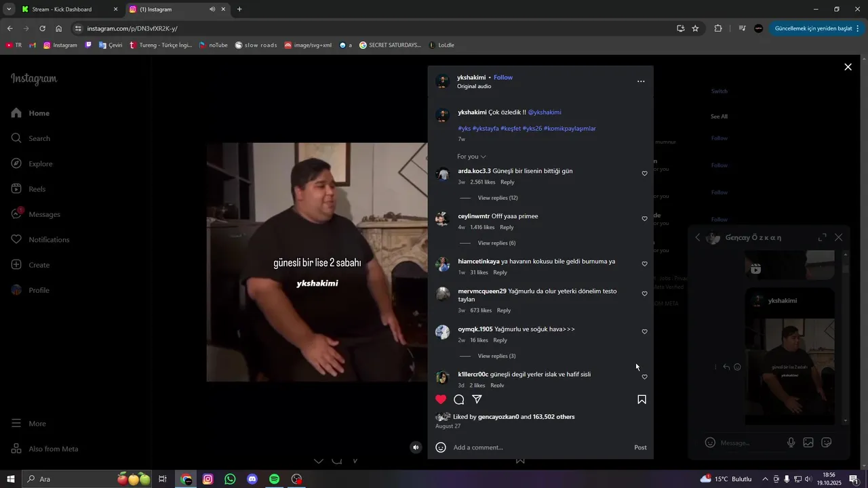Open the Windows Start menu
The width and height of the screenshot is (868, 488).
(x=10, y=479)
